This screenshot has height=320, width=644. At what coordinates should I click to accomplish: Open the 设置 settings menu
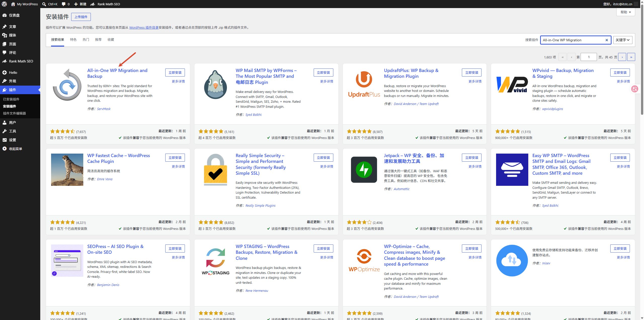pos(20,140)
